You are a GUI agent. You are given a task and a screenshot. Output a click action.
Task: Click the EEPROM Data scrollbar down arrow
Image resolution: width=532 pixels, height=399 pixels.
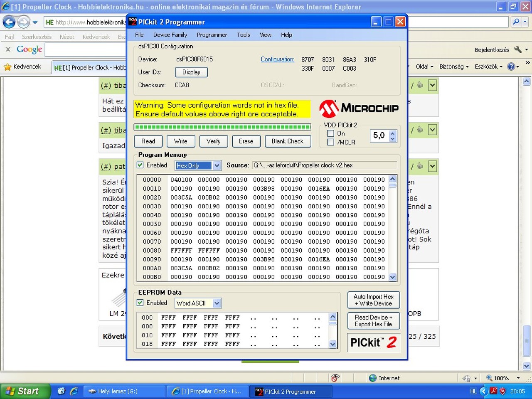[x=332, y=344]
